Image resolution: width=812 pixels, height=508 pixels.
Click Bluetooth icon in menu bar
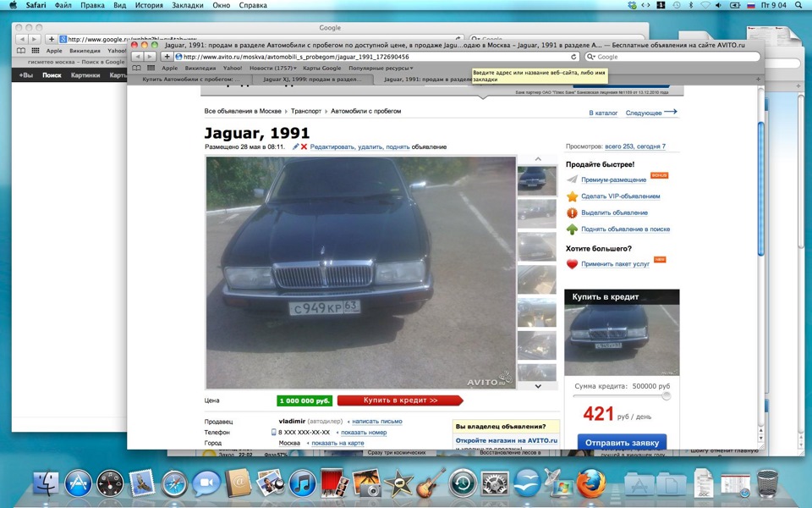pos(690,5)
